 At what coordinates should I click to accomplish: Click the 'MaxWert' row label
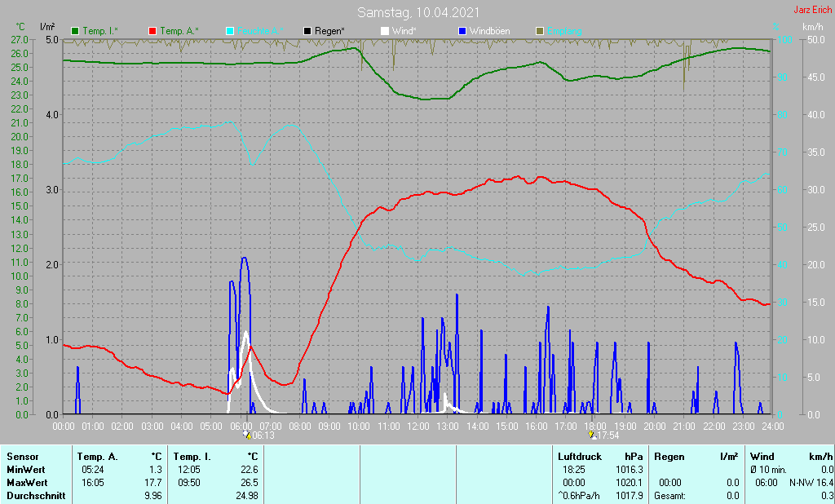[x=27, y=483]
